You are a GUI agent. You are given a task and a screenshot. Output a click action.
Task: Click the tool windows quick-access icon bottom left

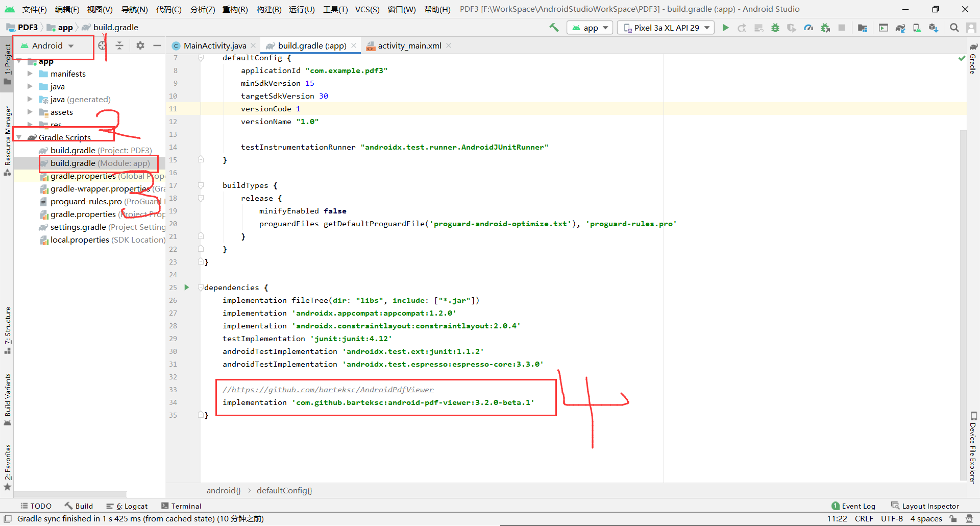coord(8,519)
